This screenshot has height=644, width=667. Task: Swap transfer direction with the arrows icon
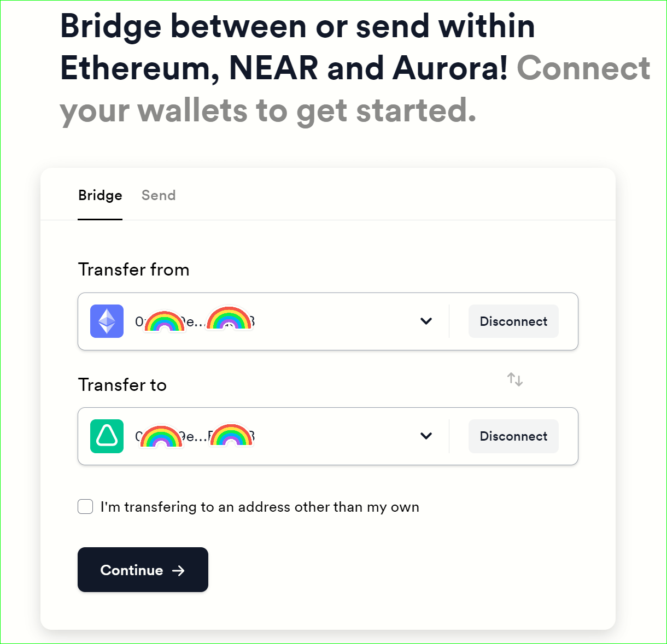click(515, 379)
